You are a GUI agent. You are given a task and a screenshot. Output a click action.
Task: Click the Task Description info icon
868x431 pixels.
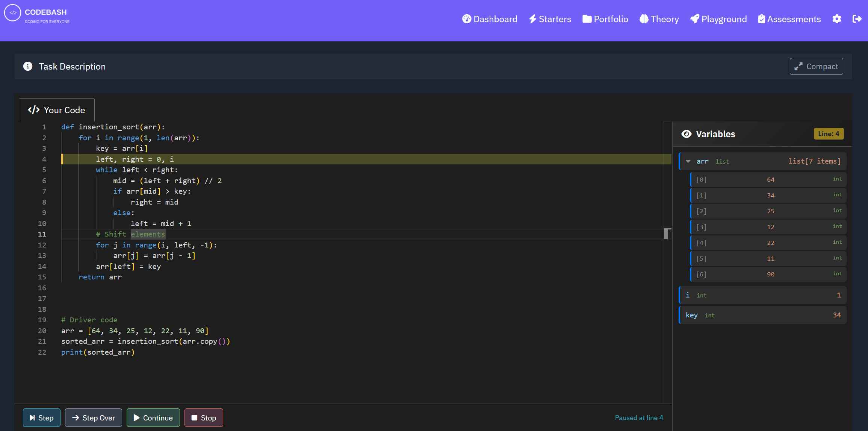(28, 67)
